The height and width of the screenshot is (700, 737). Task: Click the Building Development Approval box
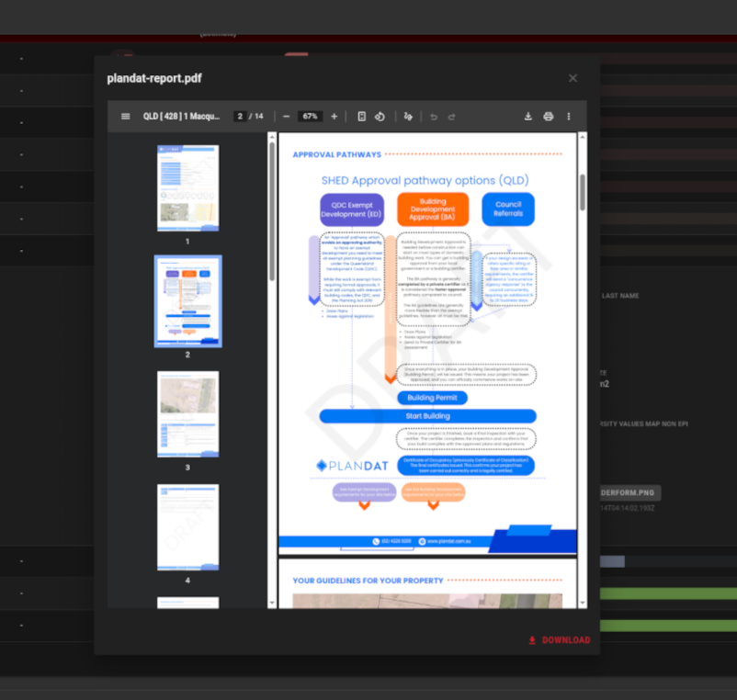[433, 209]
